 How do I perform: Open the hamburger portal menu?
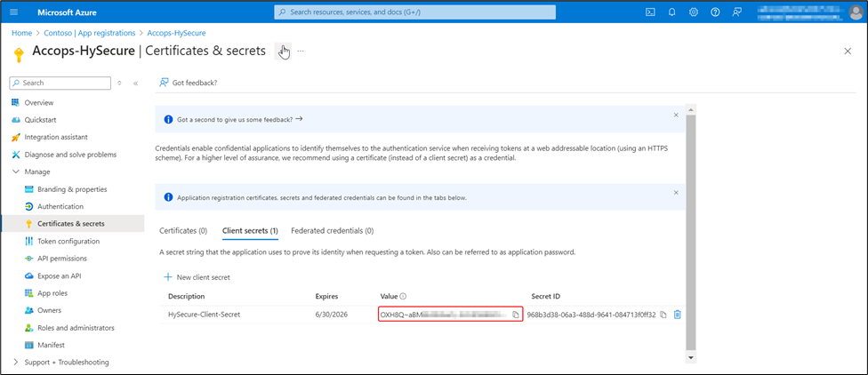17,12
